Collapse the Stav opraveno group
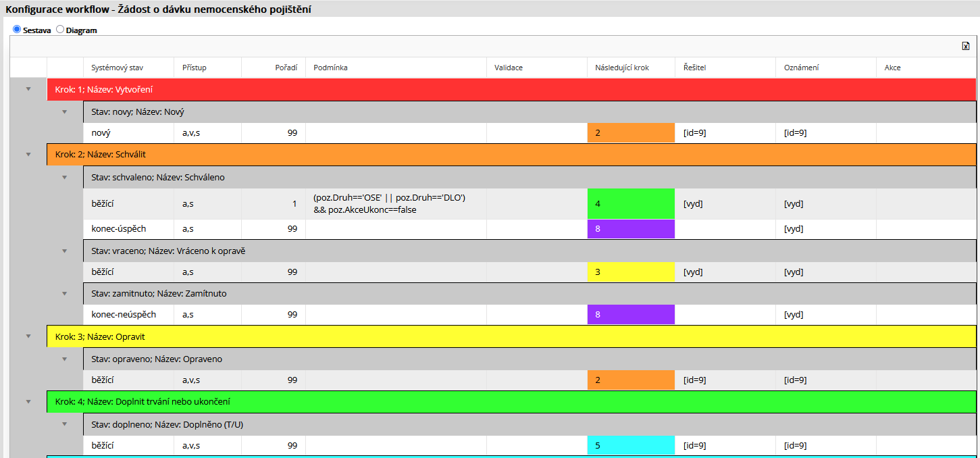This screenshot has width=980, height=458. [x=65, y=359]
